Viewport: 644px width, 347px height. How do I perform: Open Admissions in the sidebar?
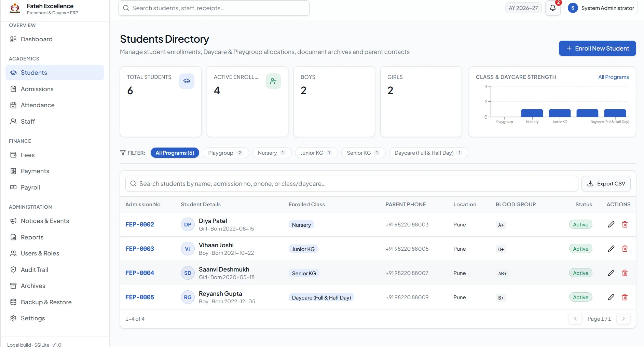tap(55, 89)
